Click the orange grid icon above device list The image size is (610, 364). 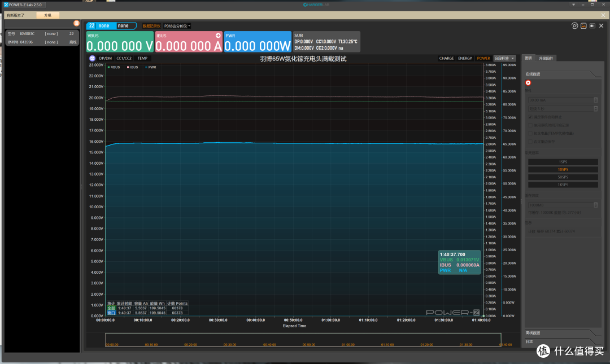tap(76, 23)
